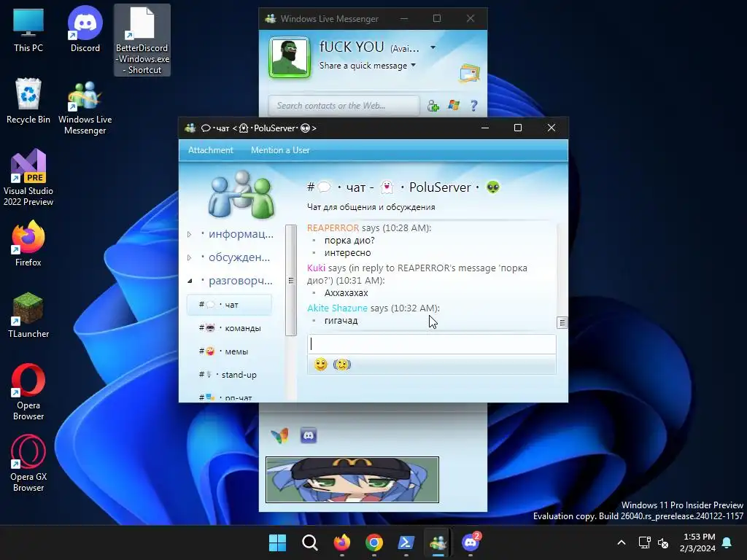This screenshot has height=560, width=747.
Task: Launch TLauncher from the desktop
Action: [28, 315]
